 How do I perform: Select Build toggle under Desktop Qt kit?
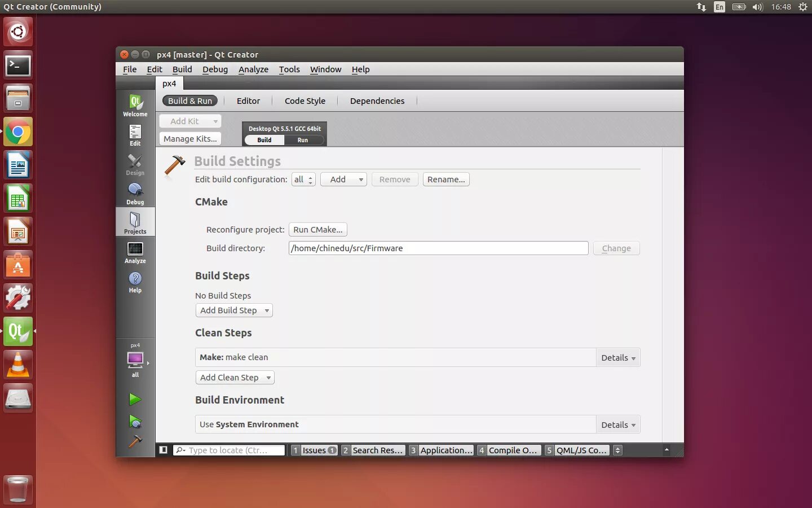click(x=264, y=140)
